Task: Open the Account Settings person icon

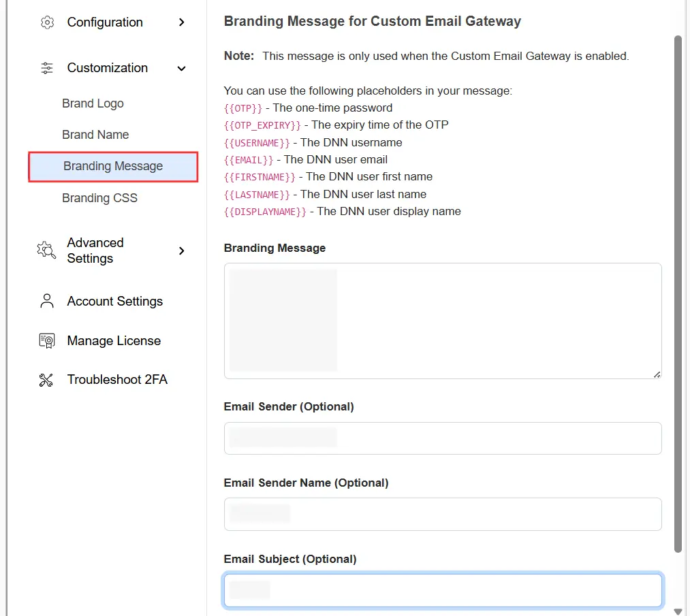Action: pyautogui.click(x=46, y=301)
